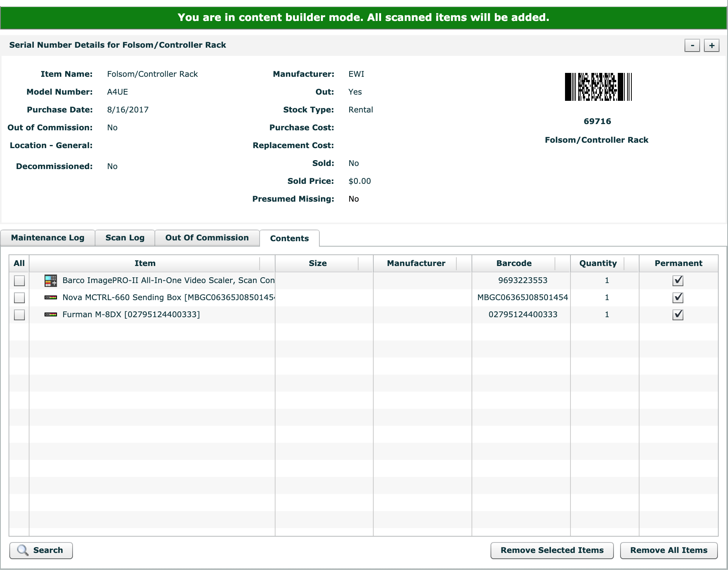Click the Barco ImagePRO-II item icon

50,280
